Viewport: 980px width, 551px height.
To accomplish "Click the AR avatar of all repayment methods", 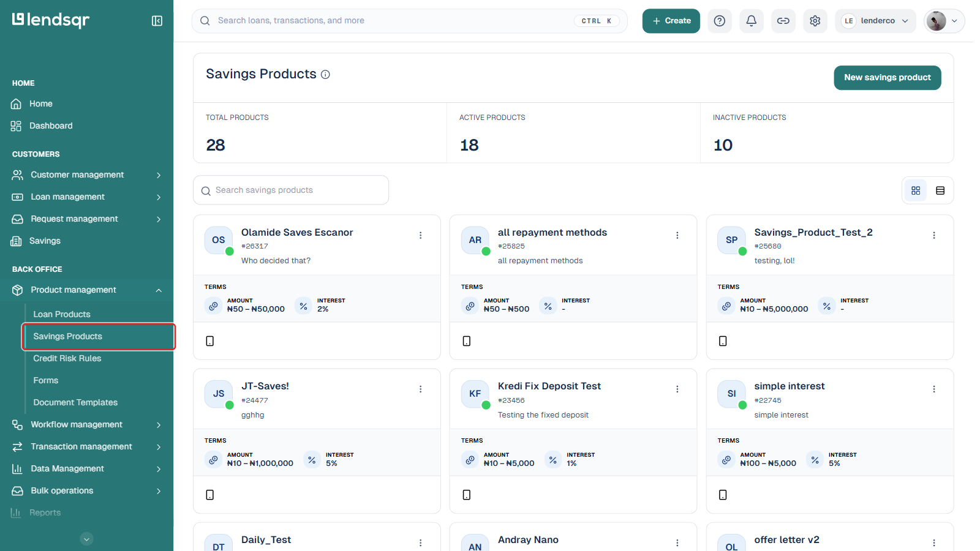I will pos(475,240).
